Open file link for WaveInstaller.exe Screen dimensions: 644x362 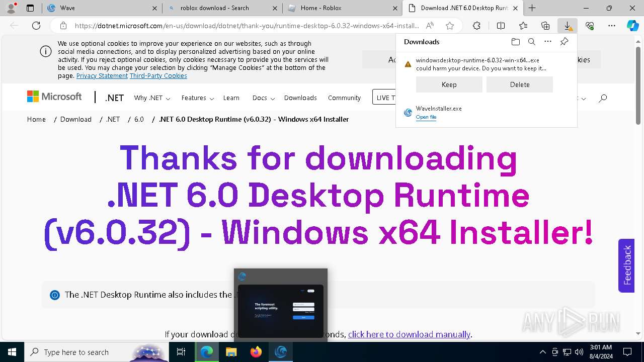(426, 117)
